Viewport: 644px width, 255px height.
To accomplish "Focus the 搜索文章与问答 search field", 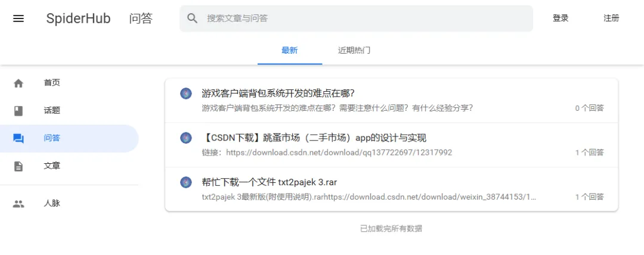I will coord(356,18).
